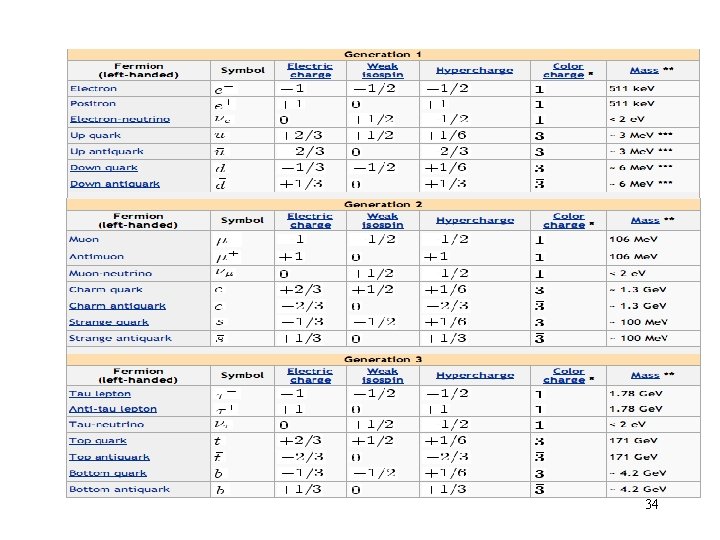Follow Mass header link in Generation 1
The image size is (720, 540).
tap(644, 70)
